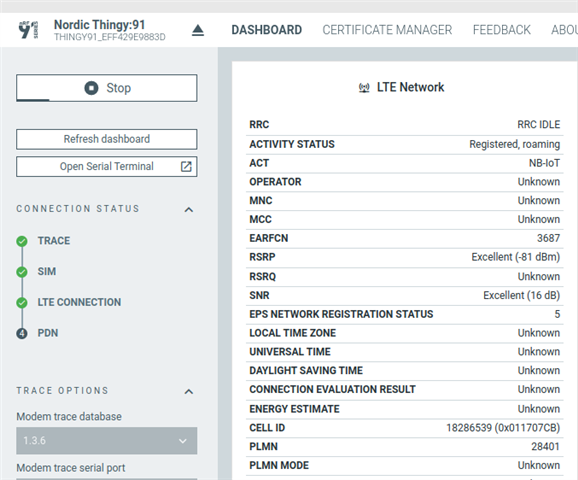Open the Modem trace database dropdown
Viewport: 578px width, 480px height.
coord(107,441)
